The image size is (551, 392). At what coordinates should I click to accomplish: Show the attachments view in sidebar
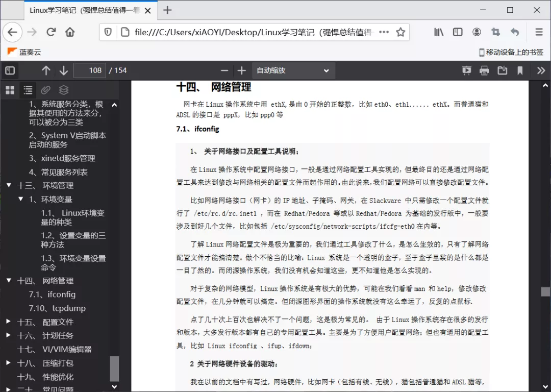pos(46,90)
